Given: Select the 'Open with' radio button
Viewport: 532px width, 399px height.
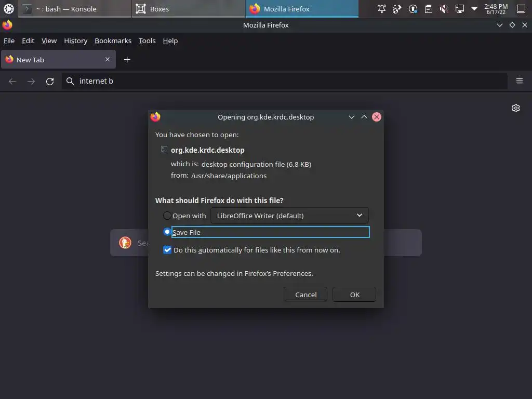Looking at the screenshot, I should [167, 216].
